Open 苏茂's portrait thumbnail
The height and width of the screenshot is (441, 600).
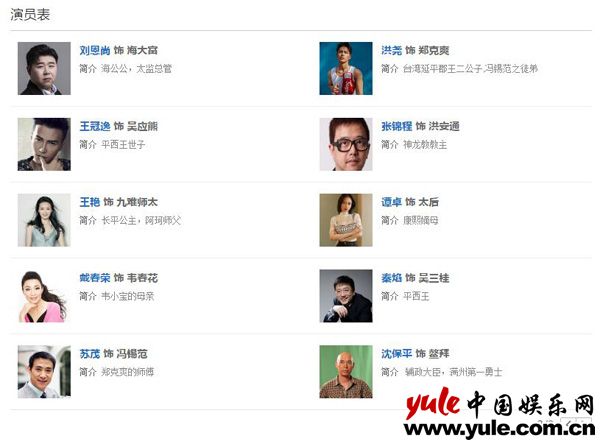pos(44,372)
